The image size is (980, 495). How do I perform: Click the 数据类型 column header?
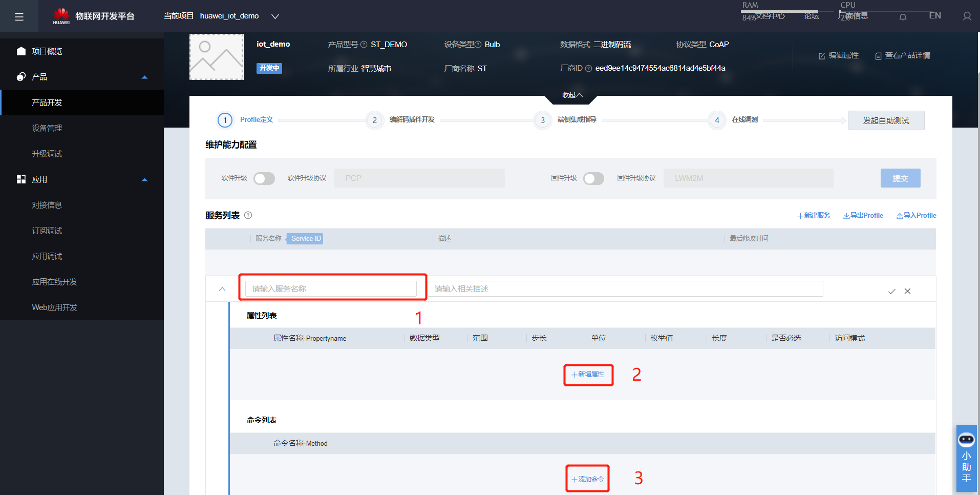pos(424,338)
